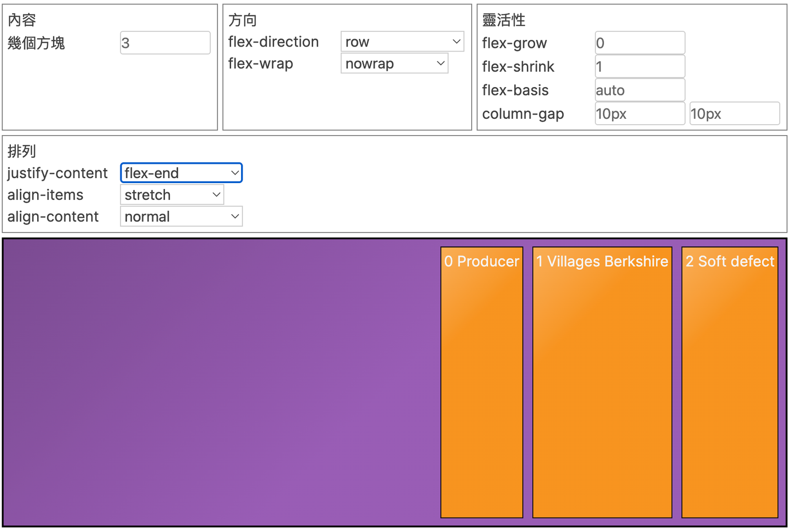
Task: Click the "2 Soft defect" box
Action: (x=730, y=382)
